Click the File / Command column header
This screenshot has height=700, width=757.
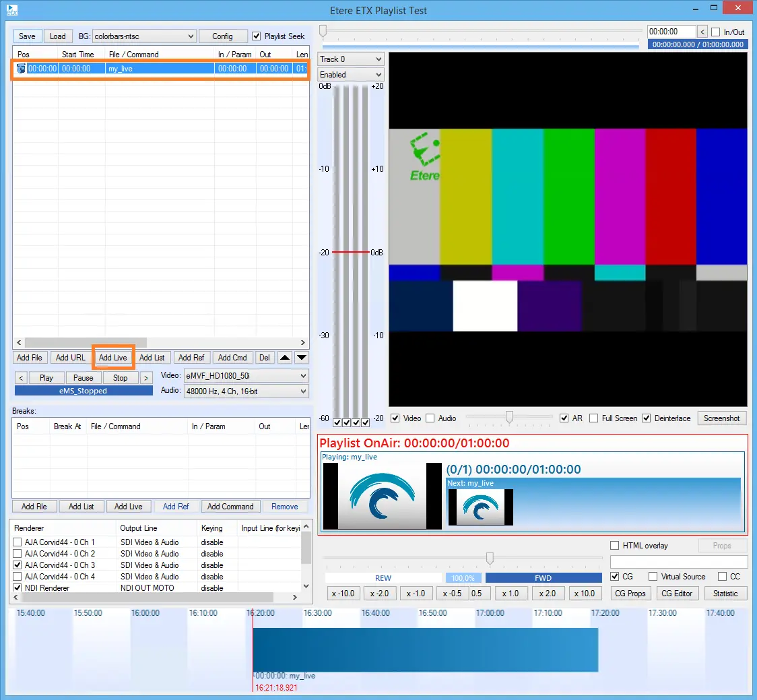pyautogui.click(x=133, y=55)
